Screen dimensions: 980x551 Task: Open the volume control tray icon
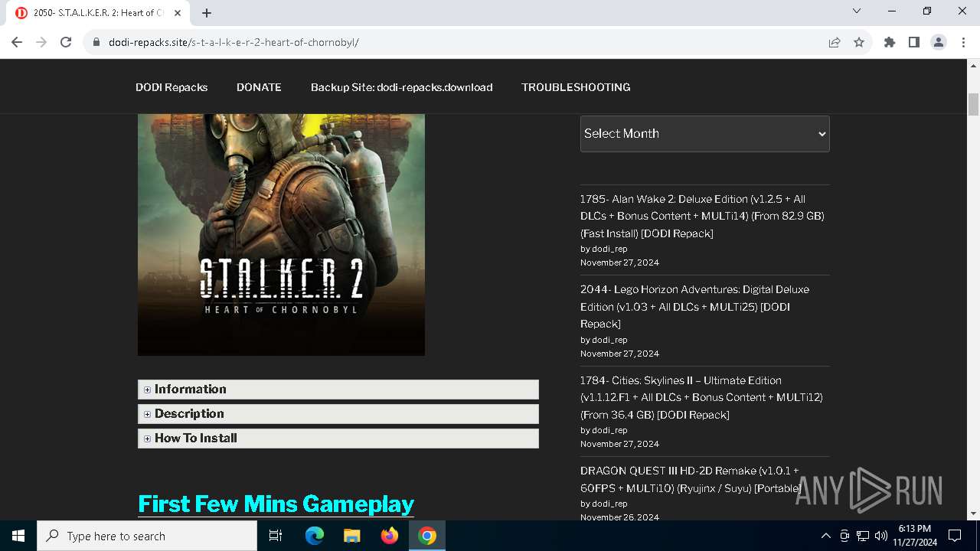(x=880, y=536)
